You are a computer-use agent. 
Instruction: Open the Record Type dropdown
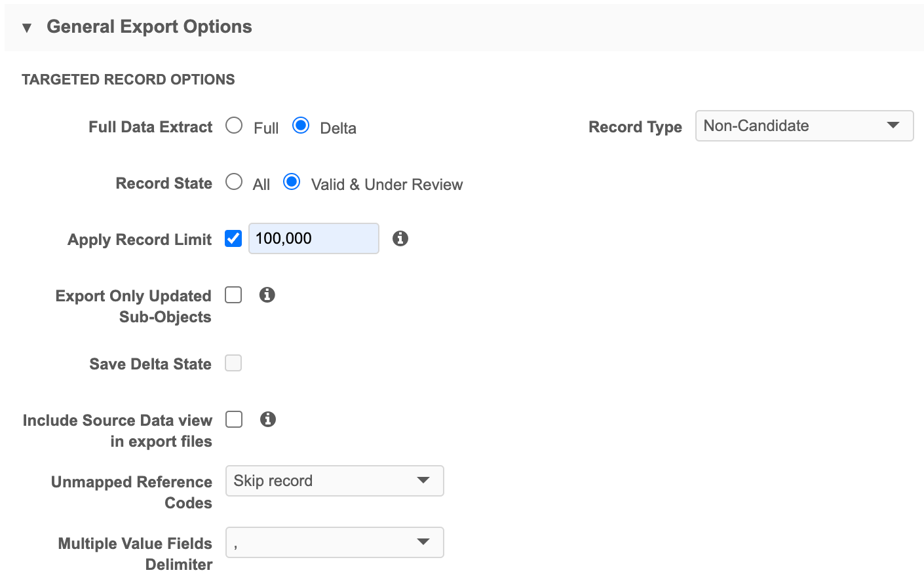pos(804,126)
